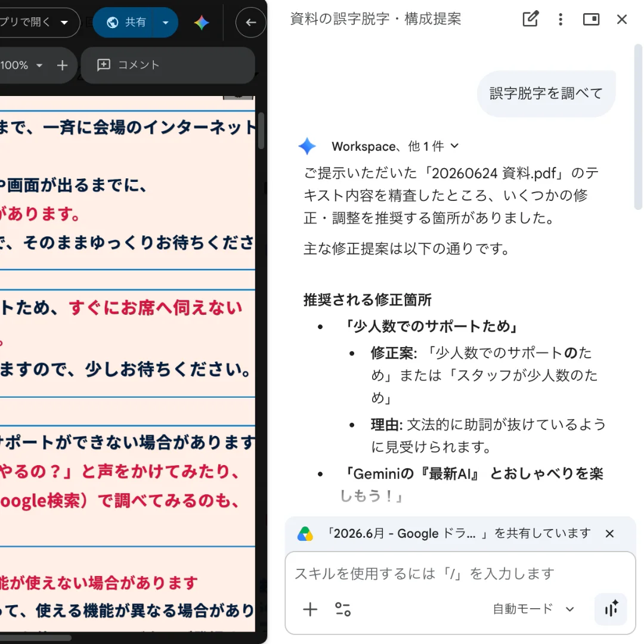Open the アプリで開く dropdown arrow
644x644 pixels.
click(x=64, y=22)
